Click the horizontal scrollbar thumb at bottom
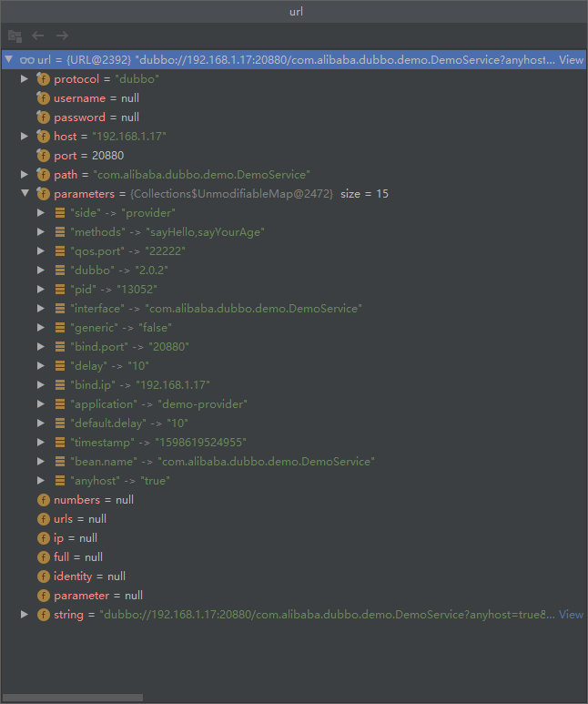The width and height of the screenshot is (588, 704). (72, 698)
